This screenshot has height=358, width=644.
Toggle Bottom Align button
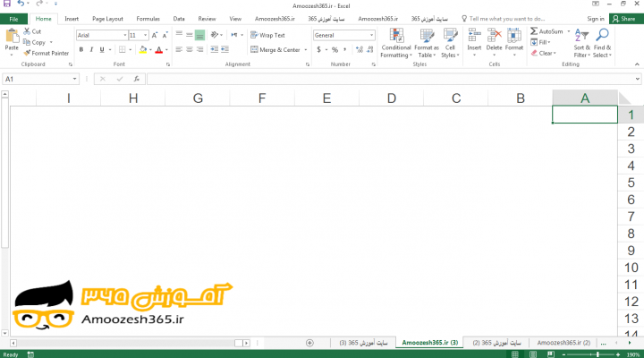[199, 35]
